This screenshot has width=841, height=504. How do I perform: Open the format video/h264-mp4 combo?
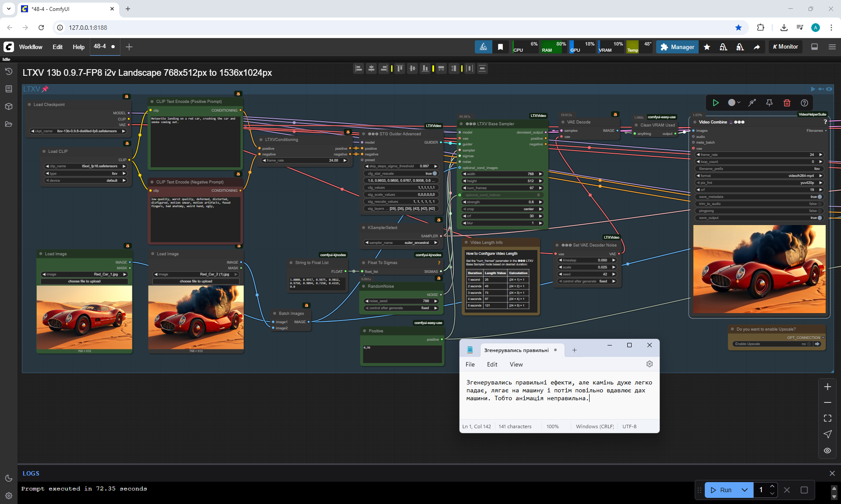click(x=760, y=176)
